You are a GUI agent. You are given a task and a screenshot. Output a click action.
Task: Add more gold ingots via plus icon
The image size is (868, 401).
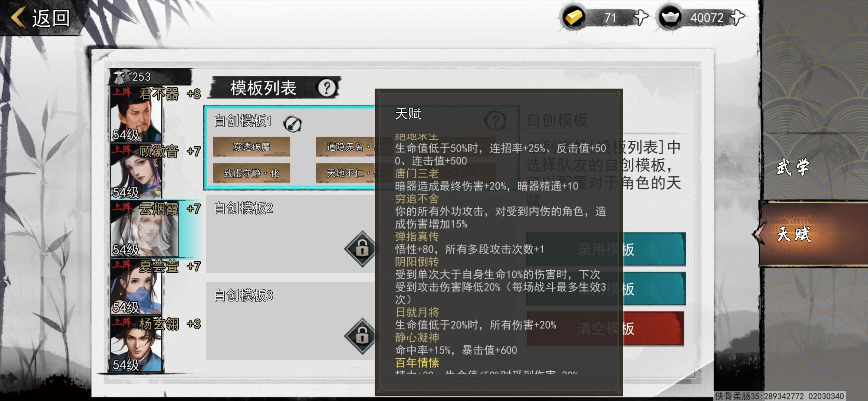[641, 17]
